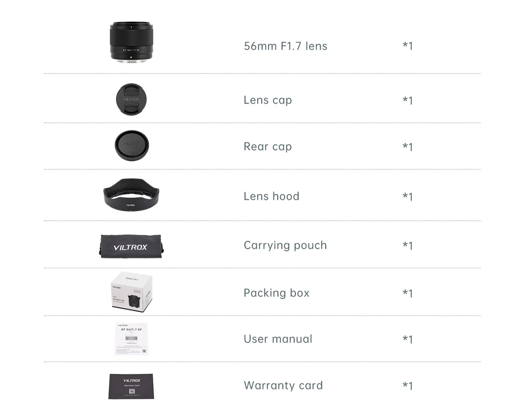Click the rear cap picture
The height and width of the screenshot is (420, 525).
(x=131, y=146)
